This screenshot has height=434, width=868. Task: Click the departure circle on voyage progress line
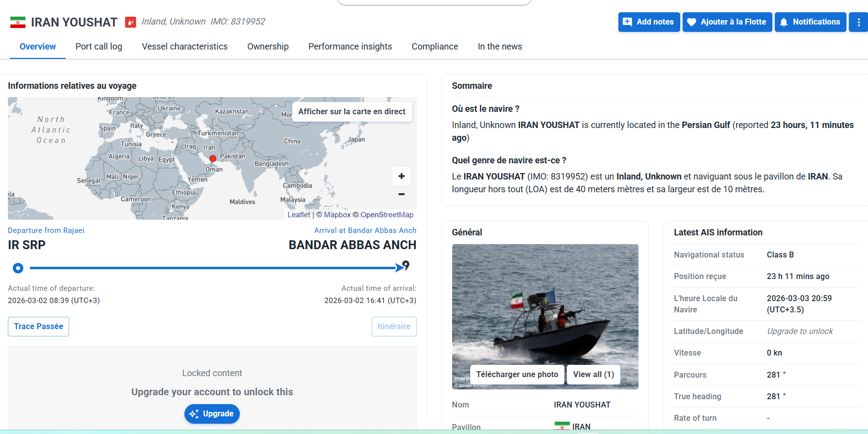coord(18,268)
